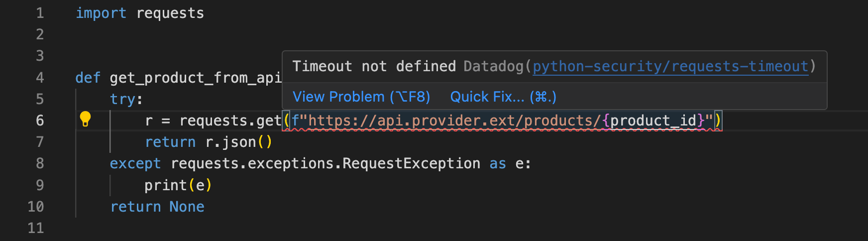The width and height of the screenshot is (868, 241).
Task: Click RequestException in the except clause
Action: tap(411, 163)
